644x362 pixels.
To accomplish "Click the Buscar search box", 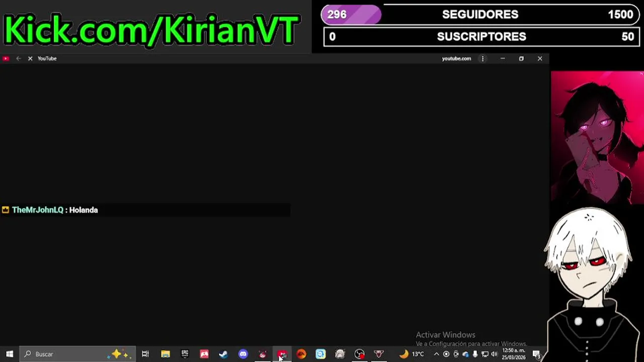I will coord(77,354).
